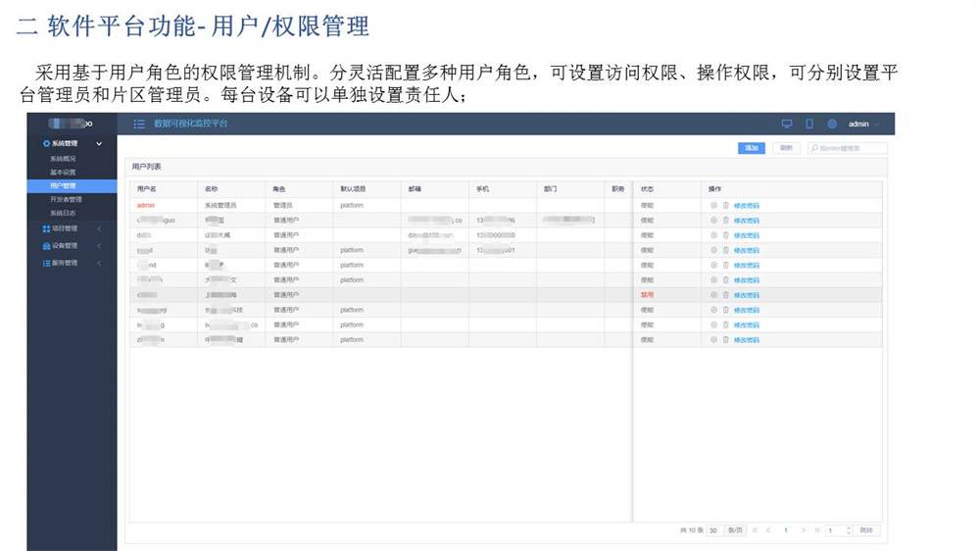Click the red 禁用 status cell
Viewport: 980px width, 551px height.
647,294
